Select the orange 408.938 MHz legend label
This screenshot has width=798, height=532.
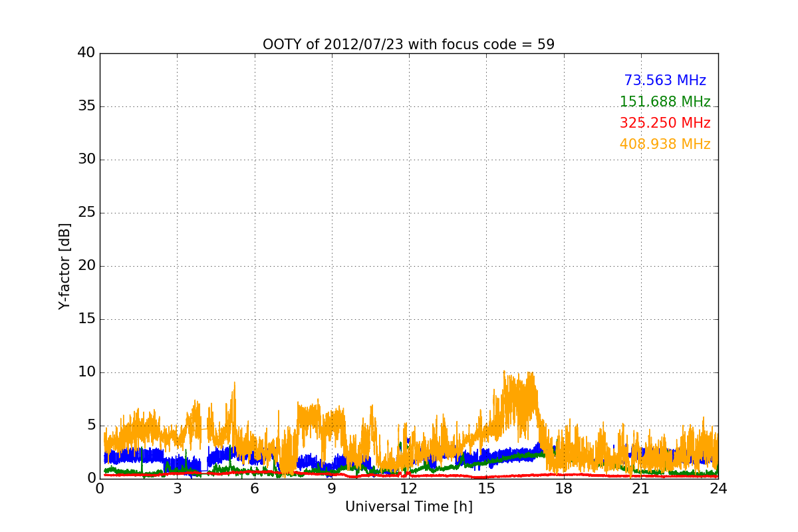pos(665,144)
